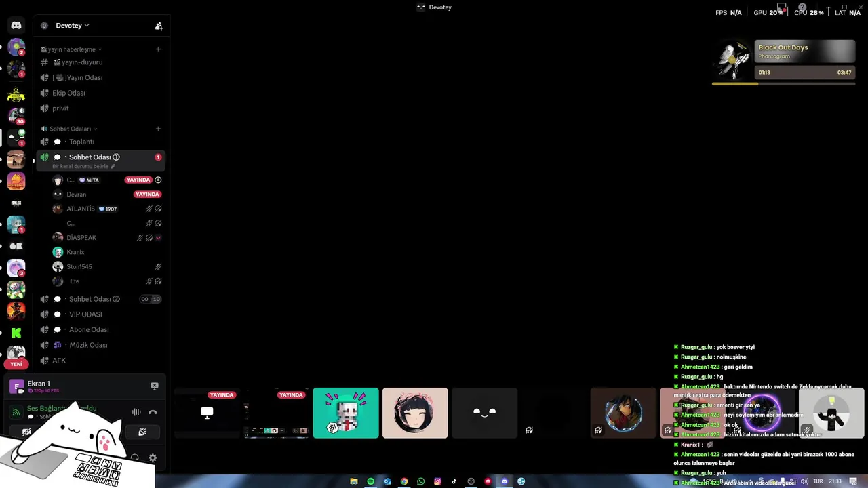Open green Kick server icon in sidebar
Screen dimensions: 868x488
pos(16,333)
